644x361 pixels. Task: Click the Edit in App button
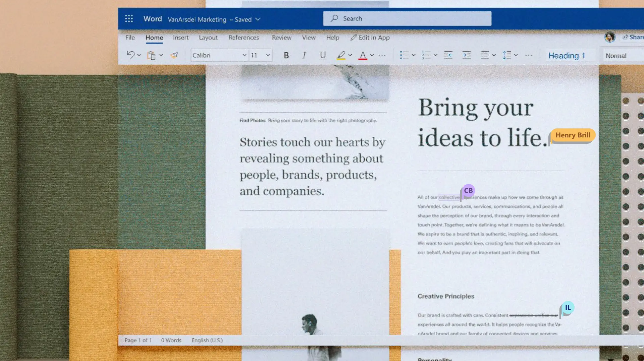[x=370, y=38]
